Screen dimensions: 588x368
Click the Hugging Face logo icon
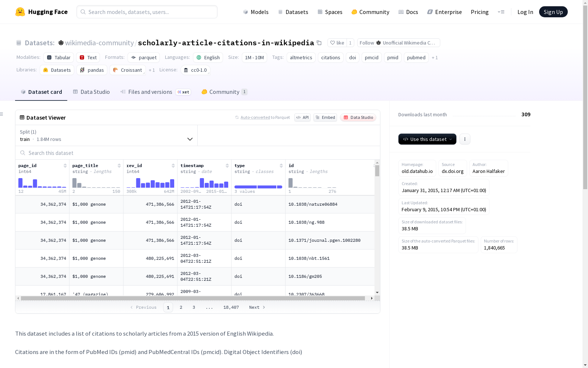20,12
